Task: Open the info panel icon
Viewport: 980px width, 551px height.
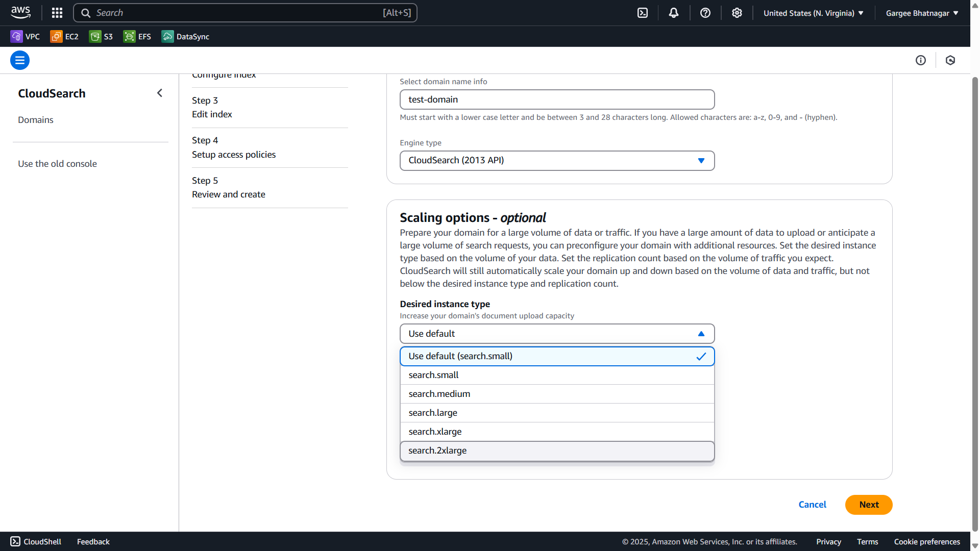Action: [921, 60]
